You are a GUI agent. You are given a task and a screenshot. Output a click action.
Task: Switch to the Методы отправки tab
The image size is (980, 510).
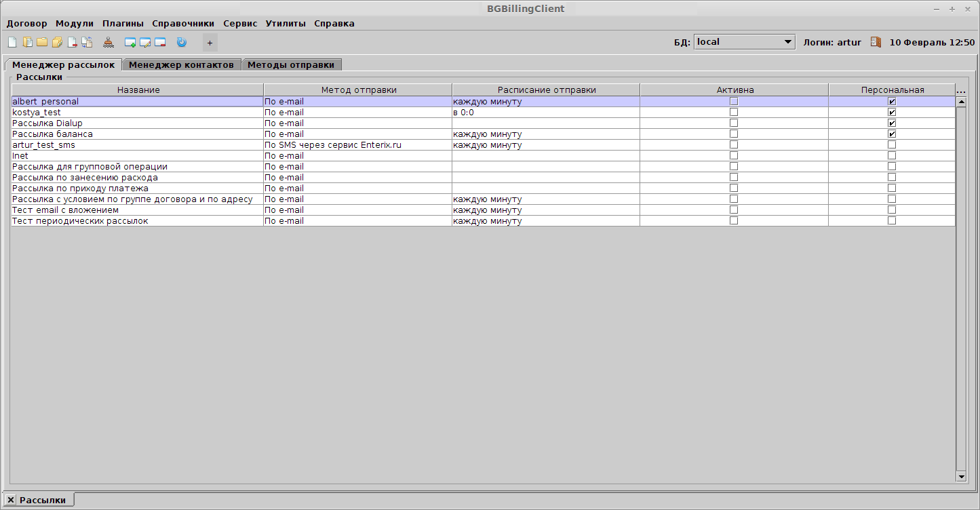point(290,65)
